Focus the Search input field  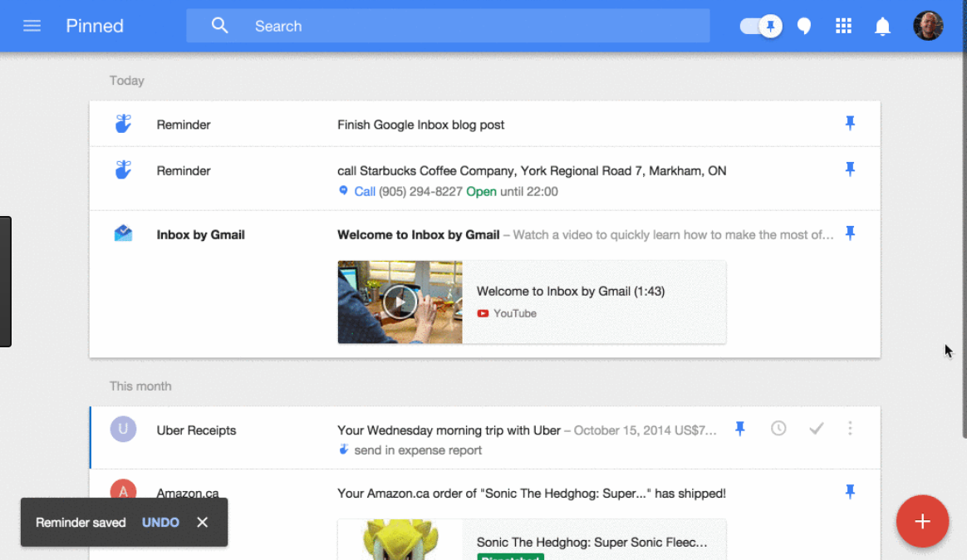point(448,26)
